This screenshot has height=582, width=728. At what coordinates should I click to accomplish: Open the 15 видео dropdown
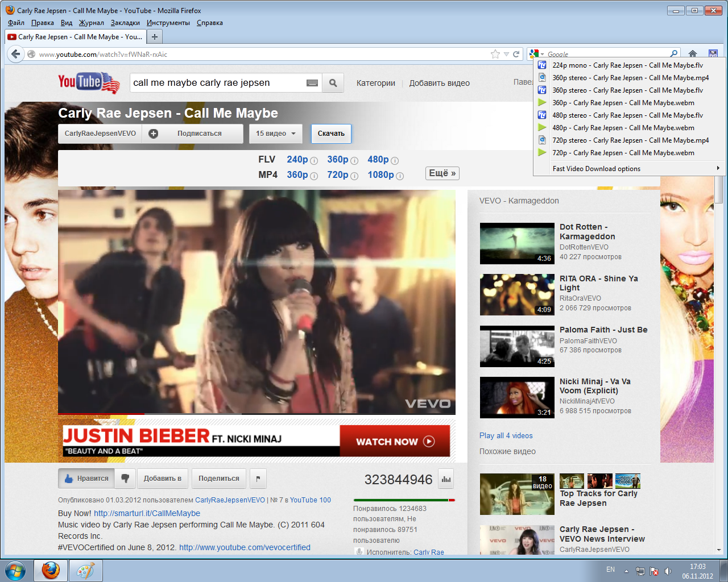276,134
